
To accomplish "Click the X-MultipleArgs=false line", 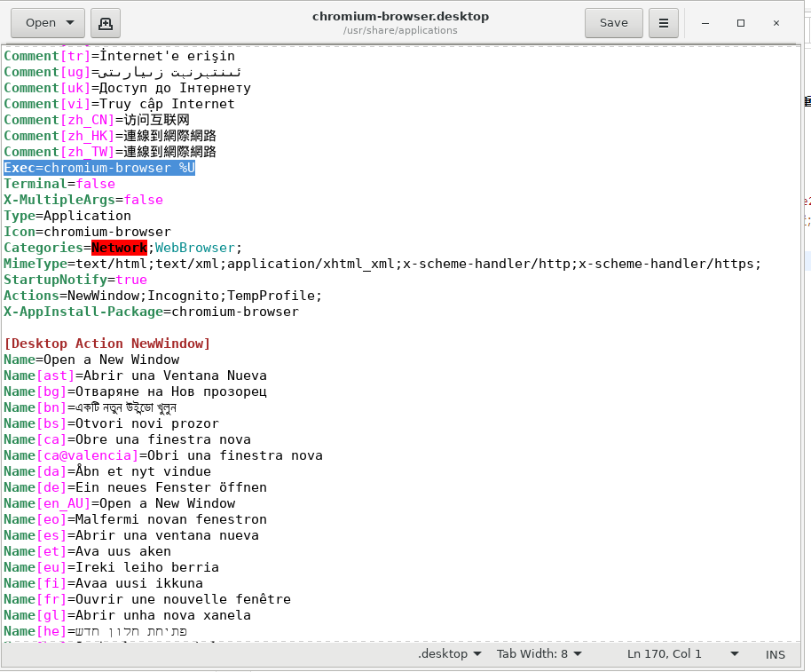I will [83, 200].
